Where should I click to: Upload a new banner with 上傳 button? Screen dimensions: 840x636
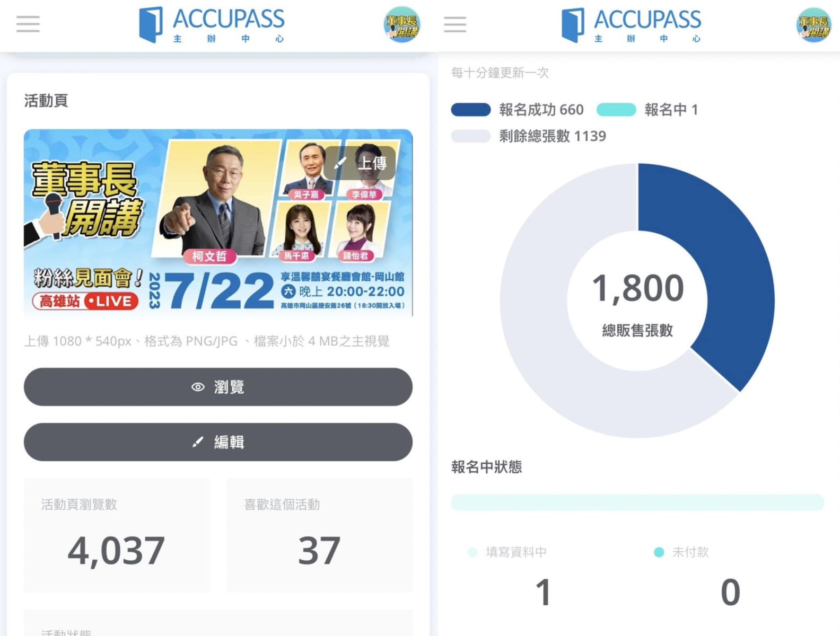(x=361, y=163)
